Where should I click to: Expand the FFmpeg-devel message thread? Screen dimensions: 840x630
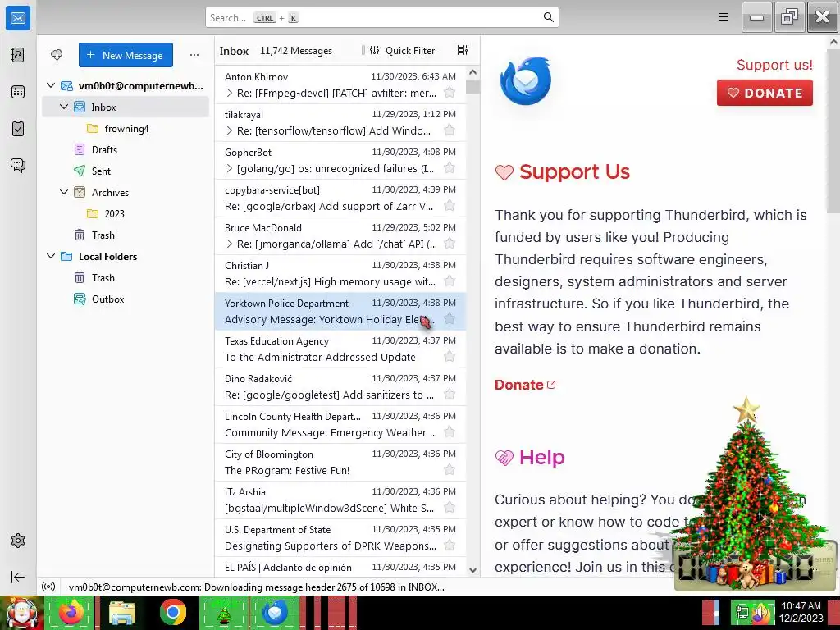tap(230, 94)
